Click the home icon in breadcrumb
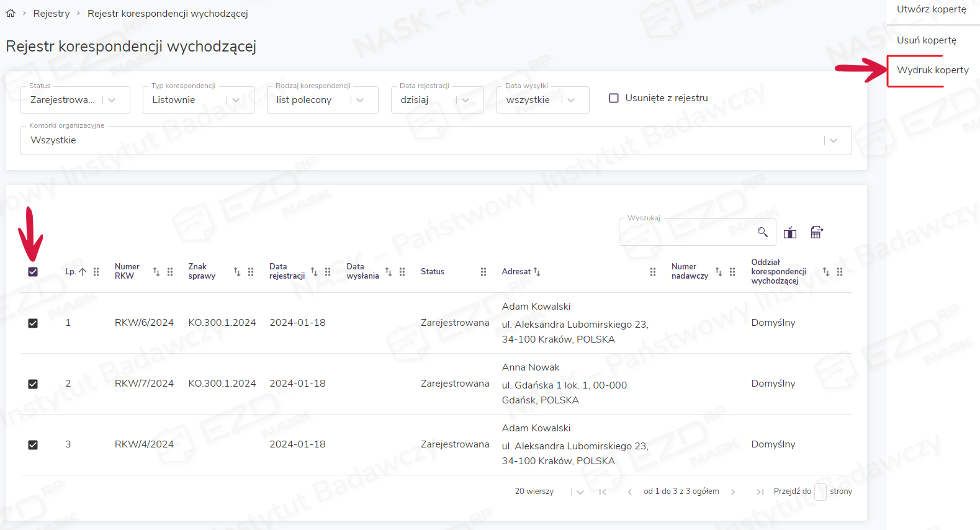 point(11,13)
